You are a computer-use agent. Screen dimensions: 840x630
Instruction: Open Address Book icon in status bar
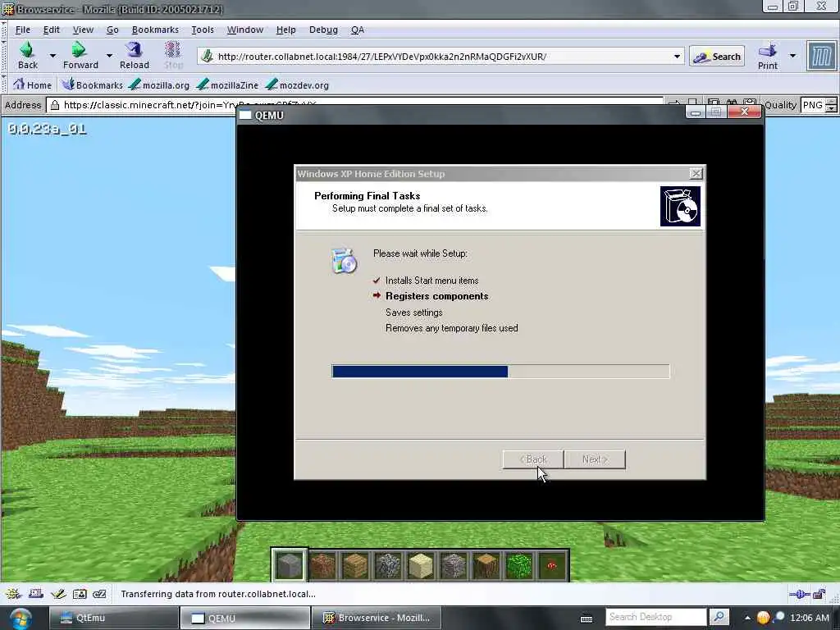click(x=80, y=594)
